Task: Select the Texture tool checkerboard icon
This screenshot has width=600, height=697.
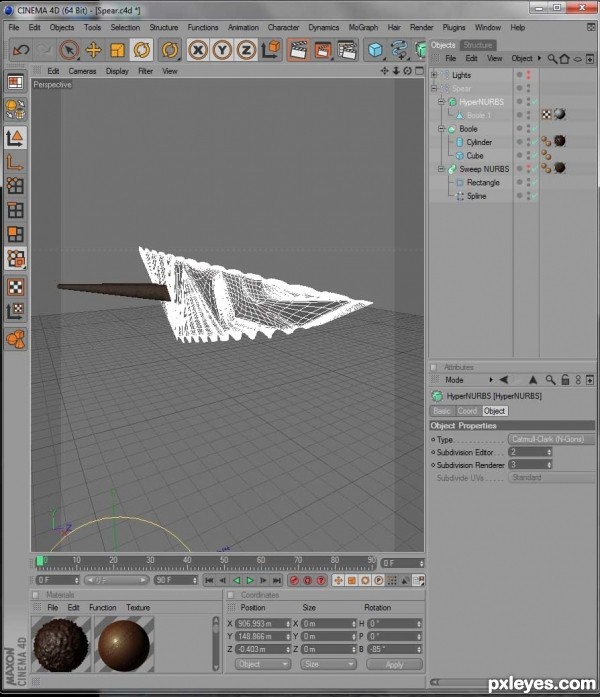Action: click(x=16, y=287)
